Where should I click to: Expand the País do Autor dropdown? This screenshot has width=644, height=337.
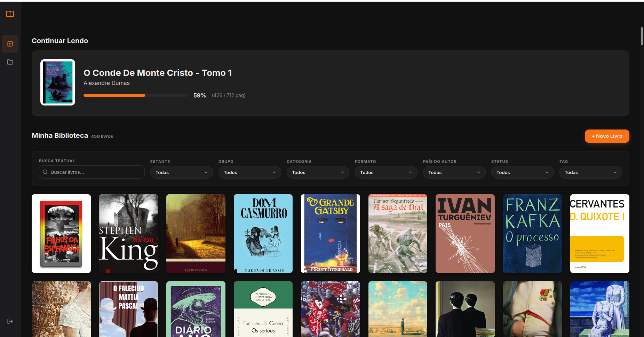(x=454, y=172)
